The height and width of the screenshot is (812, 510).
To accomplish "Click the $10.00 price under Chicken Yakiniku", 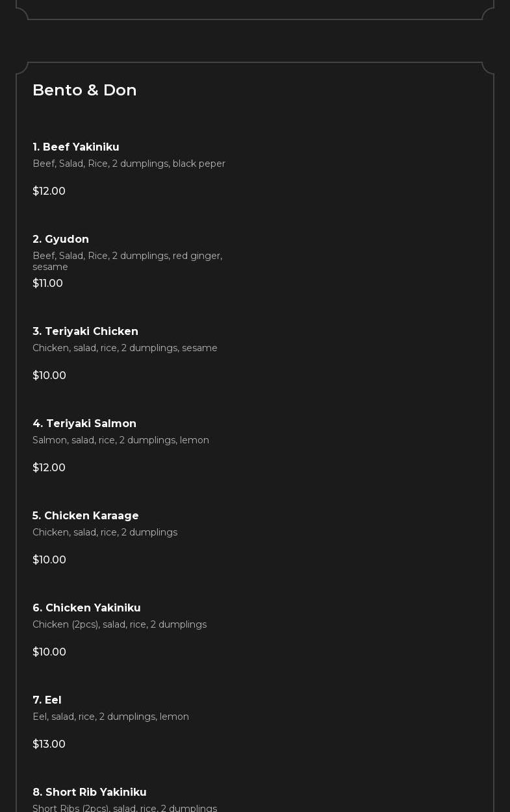I will pyautogui.click(x=49, y=652).
